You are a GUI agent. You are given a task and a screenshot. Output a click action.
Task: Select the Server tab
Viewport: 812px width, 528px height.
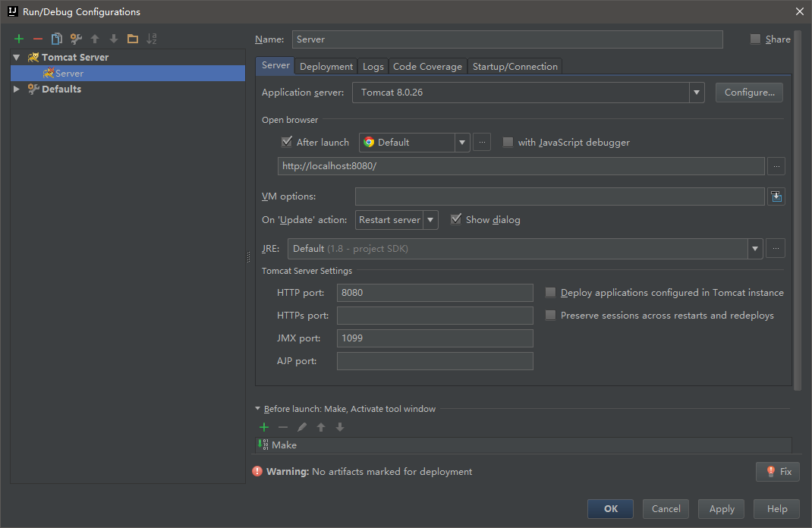click(x=275, y=65)
